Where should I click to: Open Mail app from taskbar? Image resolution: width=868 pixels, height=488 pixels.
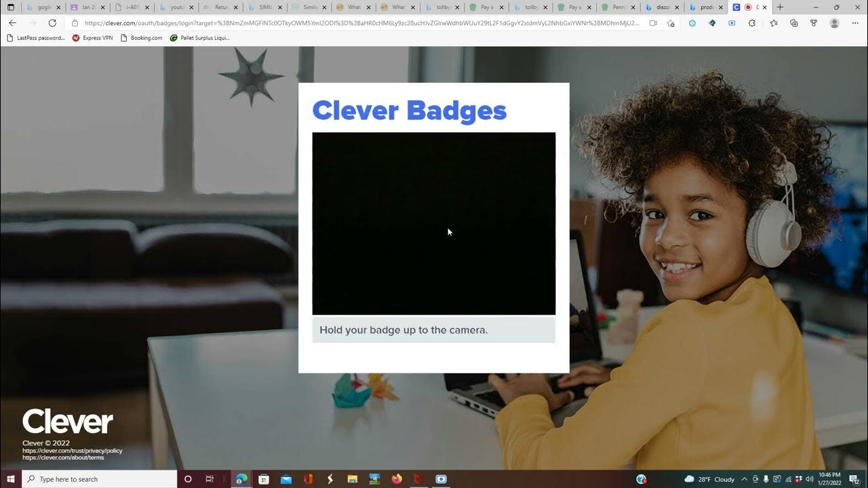click(x=286, y=479)
